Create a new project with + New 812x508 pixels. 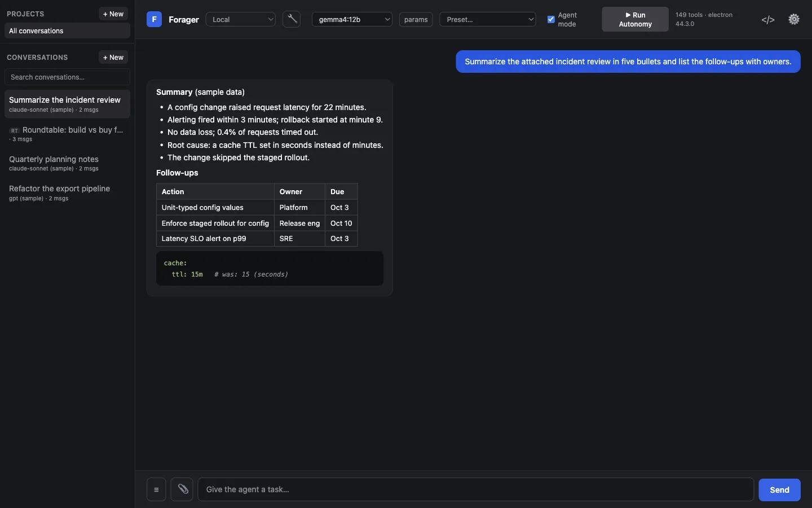[x=113, y=14]
